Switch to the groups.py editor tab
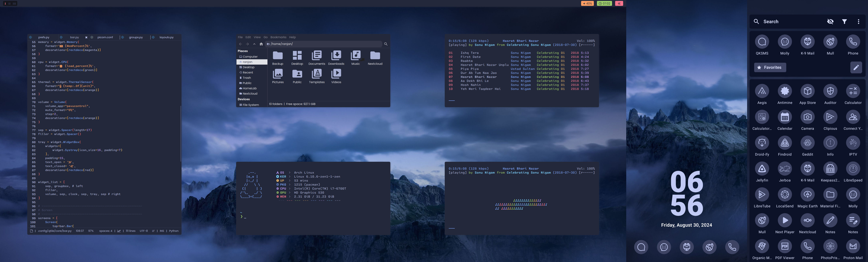The height and width of the screenshot is (262, 868). click(136, 37)
